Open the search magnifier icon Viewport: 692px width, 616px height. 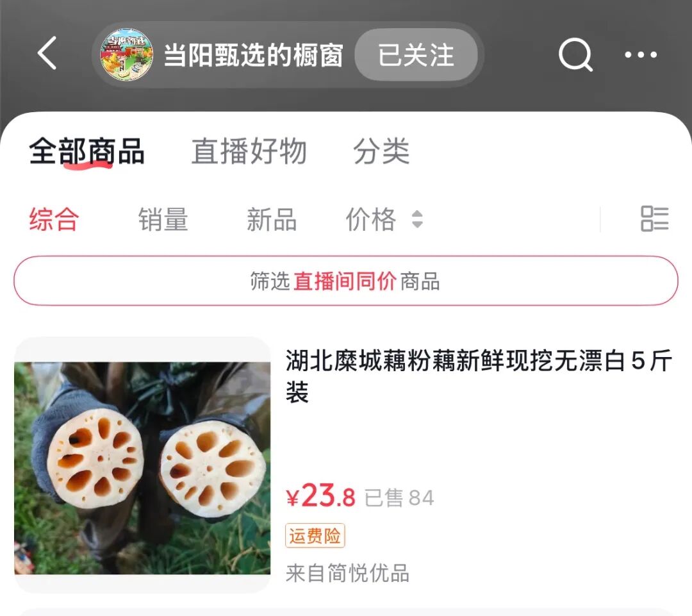click(575, 54)
